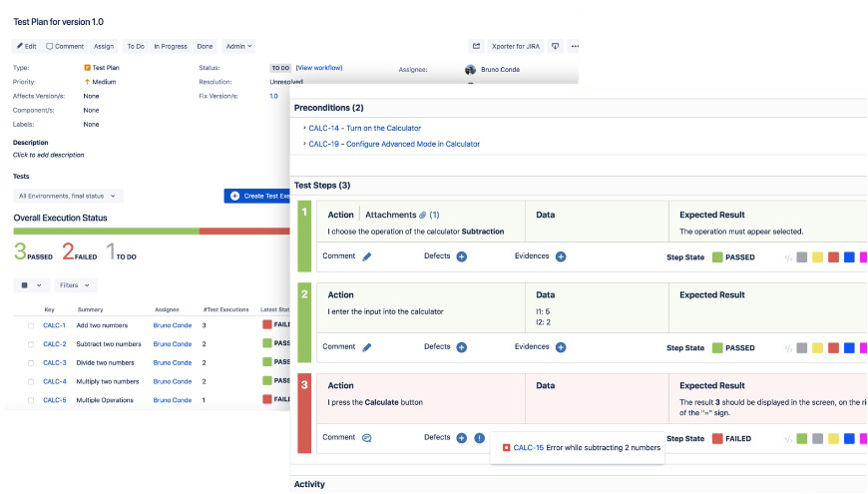Click the green passed segment of execution bar
Image resolution: width=868 pixels, height=494 pixels.
tap(107, 231)
